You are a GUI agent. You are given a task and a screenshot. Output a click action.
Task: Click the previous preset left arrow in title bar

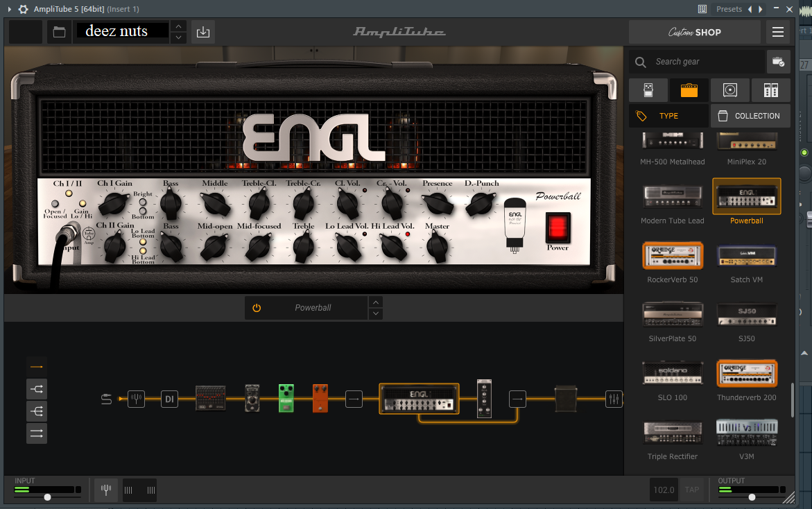click(750, 9)
